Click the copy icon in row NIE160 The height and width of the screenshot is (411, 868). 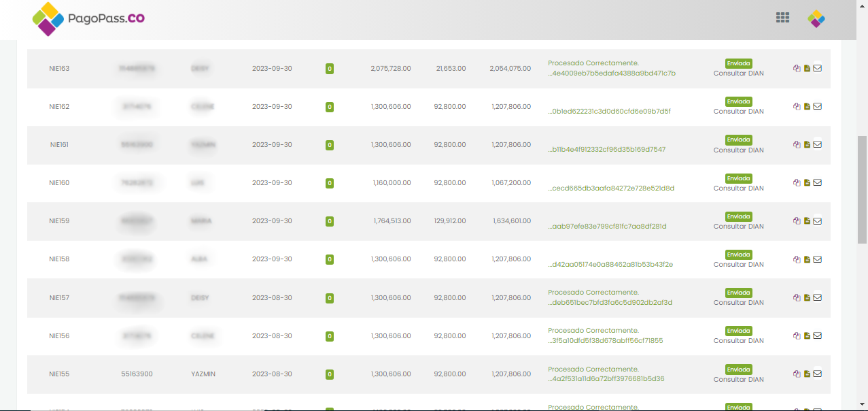pyautogui.click(x=797, y=182)
